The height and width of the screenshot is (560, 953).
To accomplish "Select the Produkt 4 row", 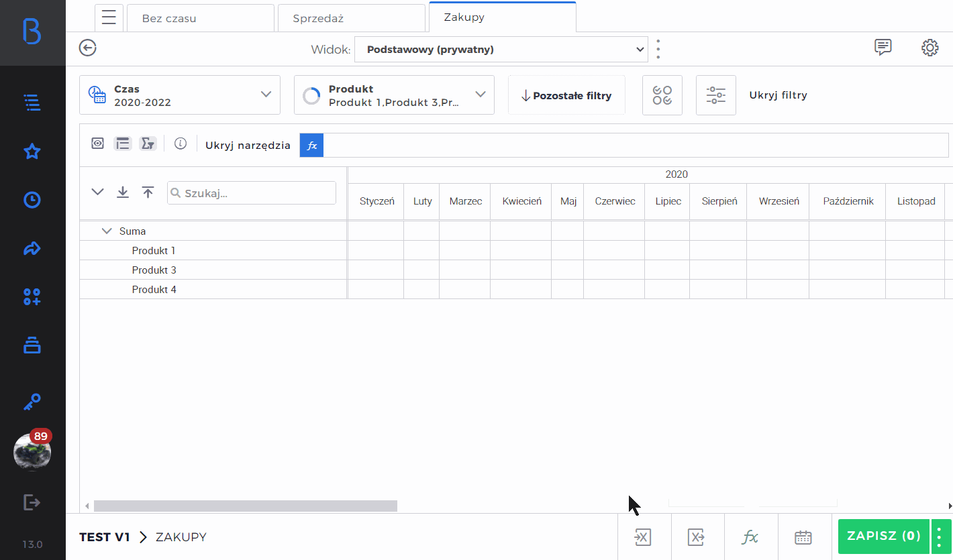I will [213, 289].
